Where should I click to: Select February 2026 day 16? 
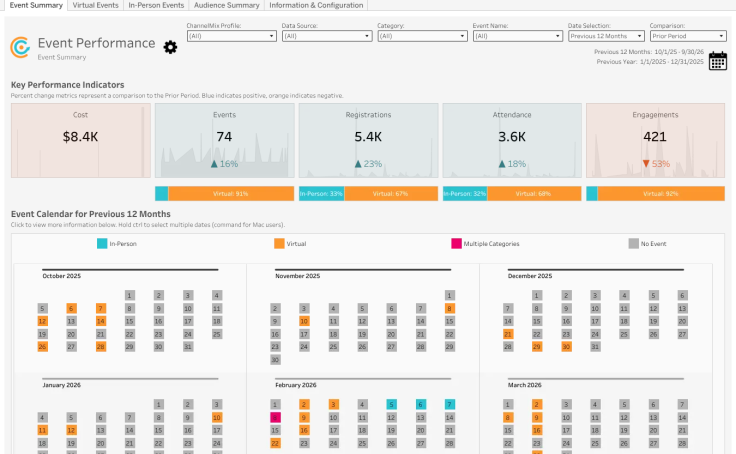[x=304, y=430]
